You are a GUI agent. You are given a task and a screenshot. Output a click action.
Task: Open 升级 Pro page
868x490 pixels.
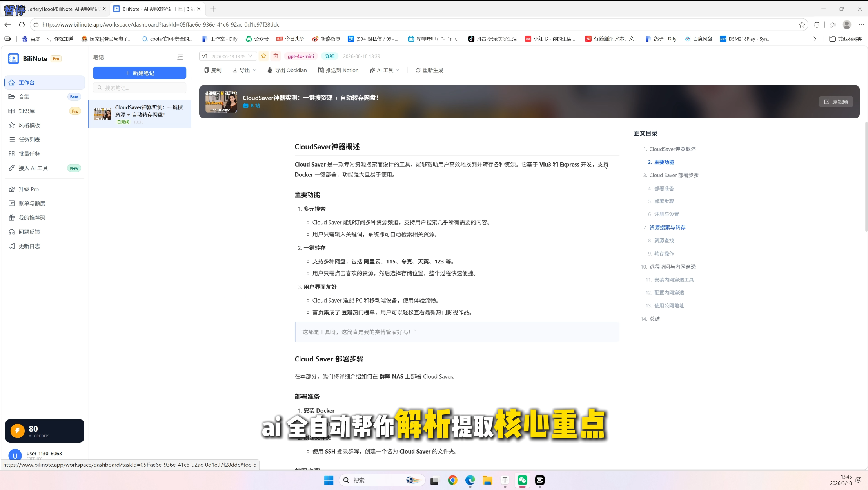click(45, 189)
